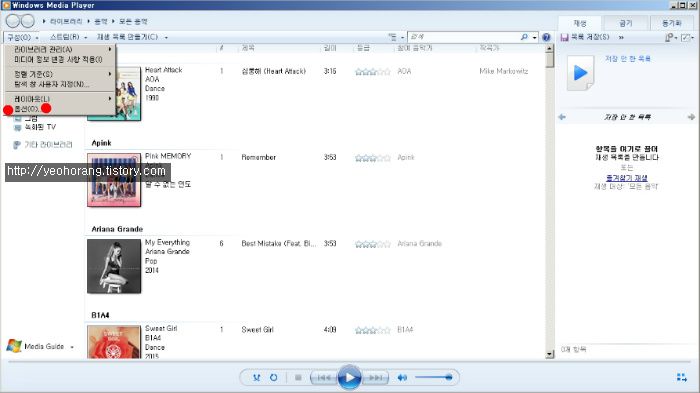This screenshot has width=700, height=393.
Task: Rate the Sweet Girl track stars
Action: tap(372, 330)
